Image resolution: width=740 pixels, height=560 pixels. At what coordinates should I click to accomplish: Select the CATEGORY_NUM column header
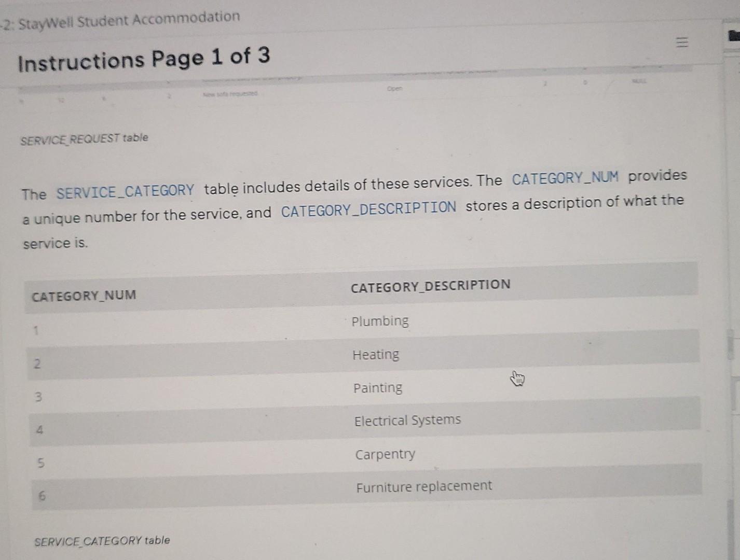pos(84,296)
